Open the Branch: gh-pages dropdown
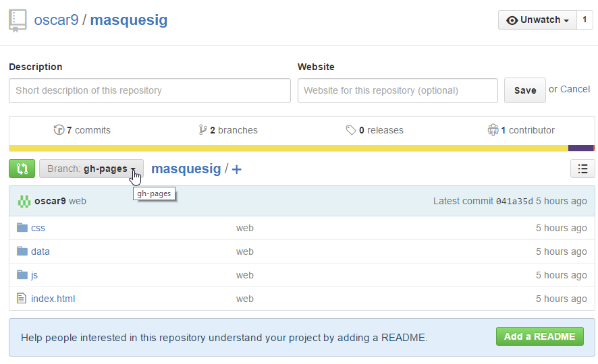 point(91,169)
